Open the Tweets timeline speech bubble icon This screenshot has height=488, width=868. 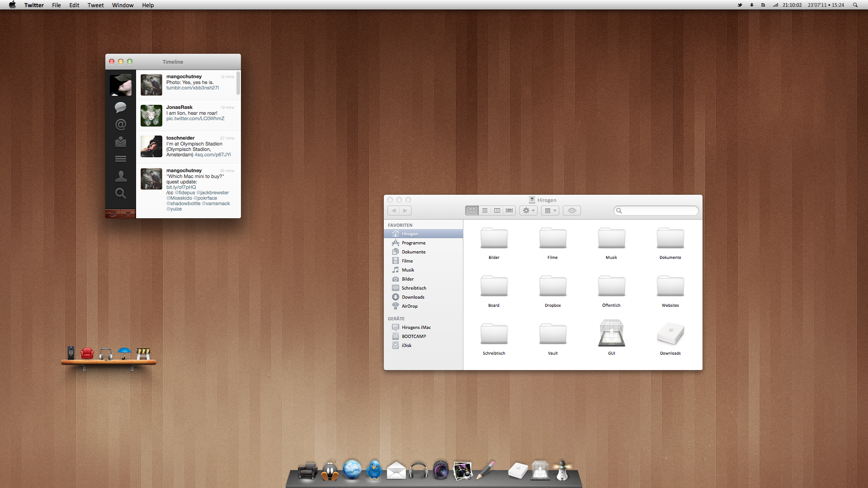click(120, 107)
